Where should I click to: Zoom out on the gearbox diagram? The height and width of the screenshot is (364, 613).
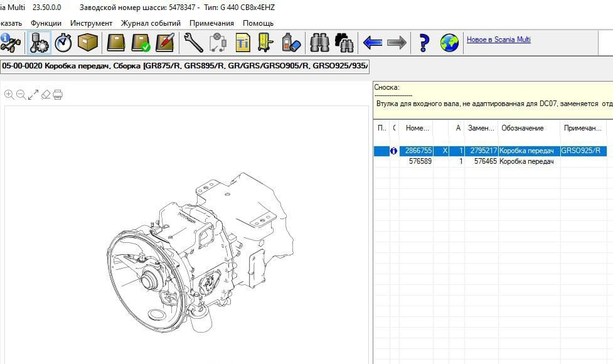[x=21, y=95]
